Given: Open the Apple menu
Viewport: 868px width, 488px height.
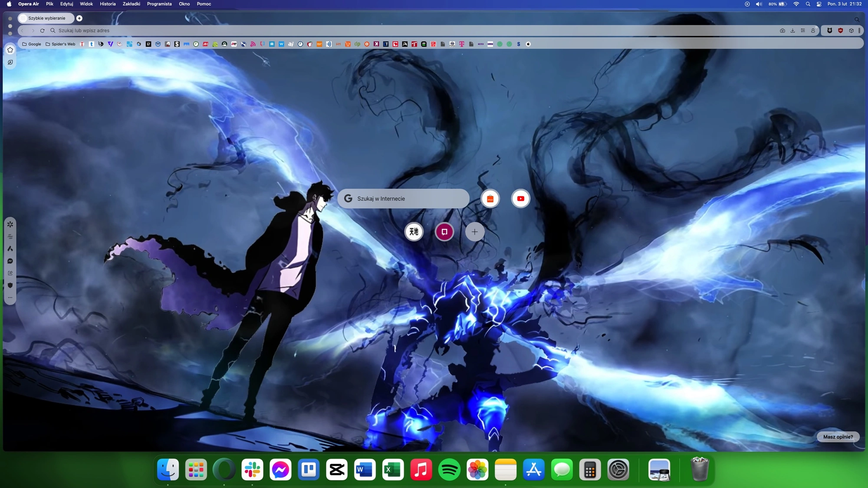Looking at the screenshot, I should coord(9,4).
